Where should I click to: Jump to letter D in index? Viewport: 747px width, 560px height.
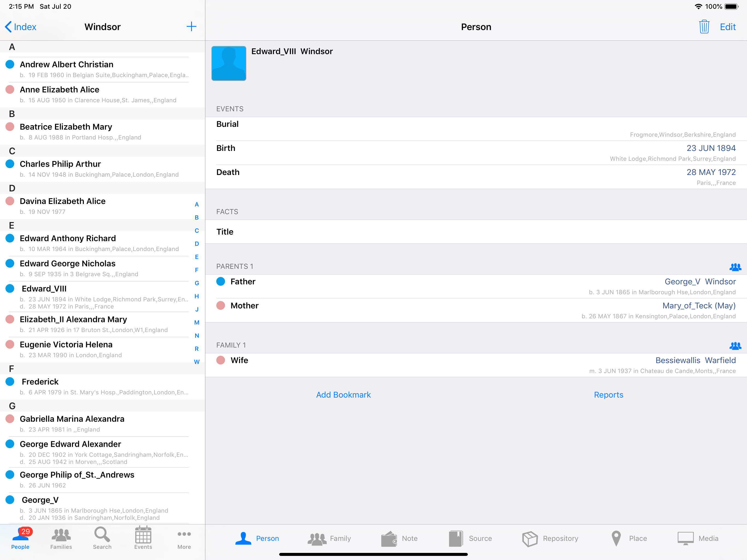click(197, 244)
